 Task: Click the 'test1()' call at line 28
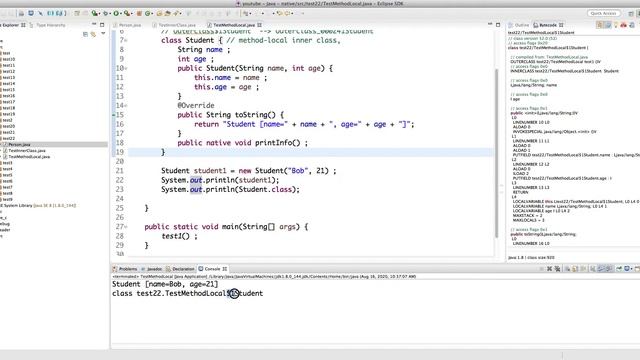176,236
